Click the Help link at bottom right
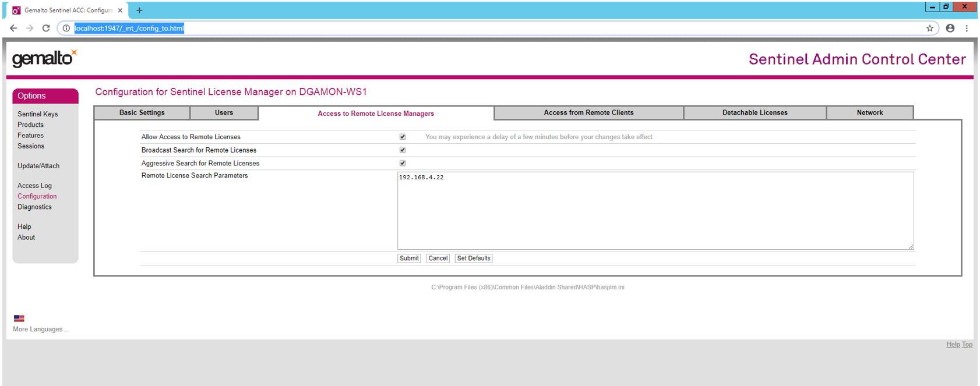The image size is (980, 386). [953, 345]
